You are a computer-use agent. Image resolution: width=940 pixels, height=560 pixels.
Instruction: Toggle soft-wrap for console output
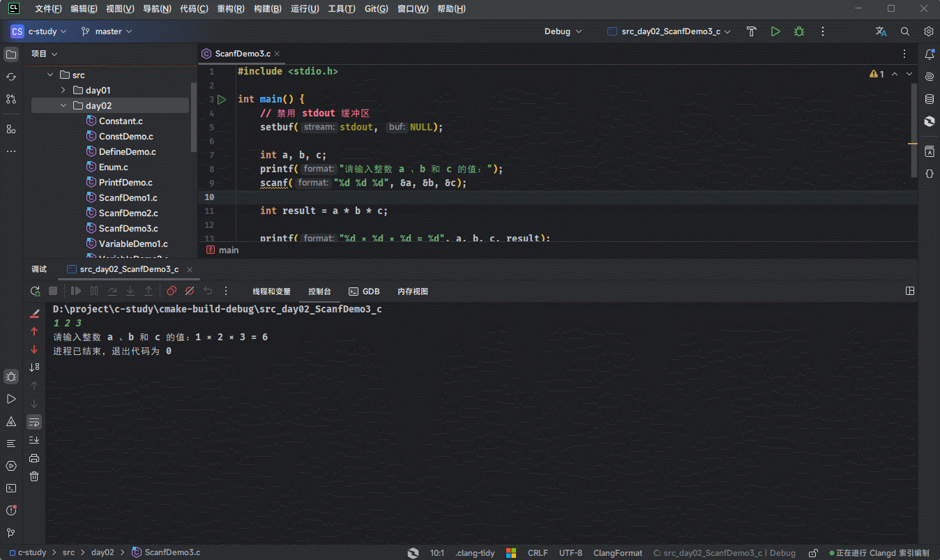[x=34, y=421]
